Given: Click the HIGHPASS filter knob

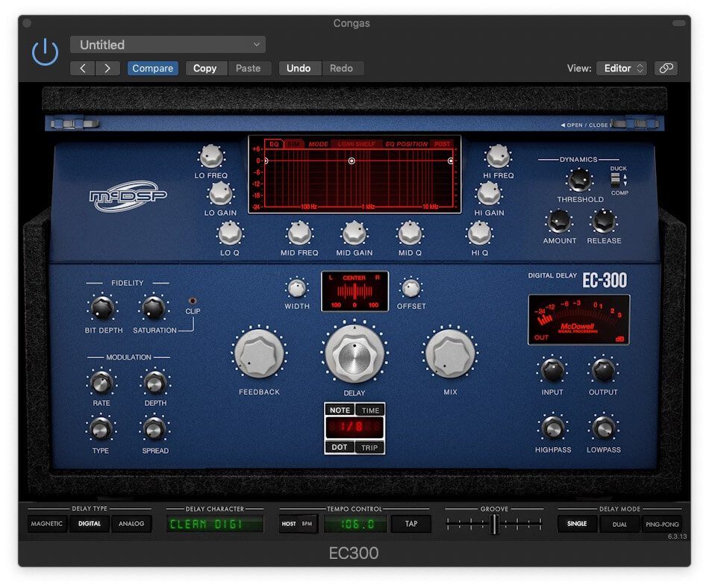Looking at the screenshot, I should [x=552, y=428].
